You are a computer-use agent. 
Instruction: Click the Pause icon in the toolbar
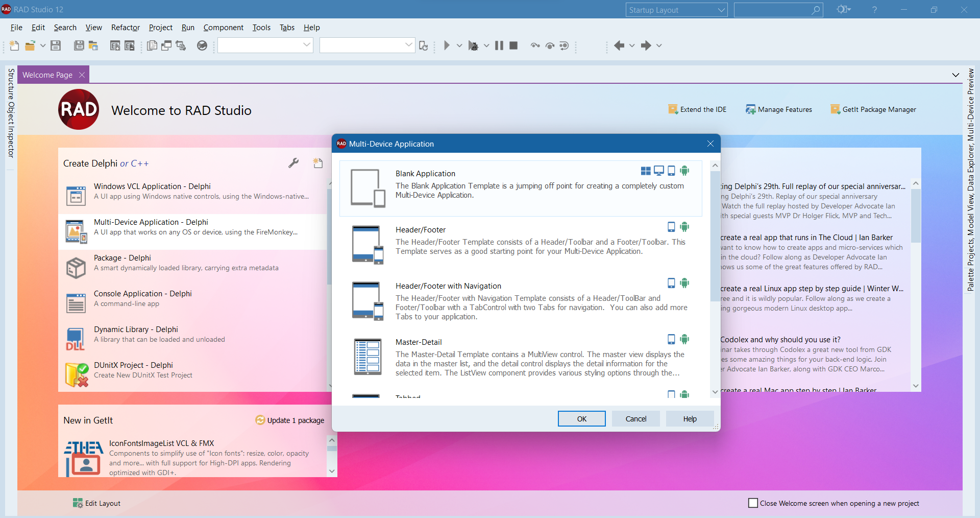499,46
